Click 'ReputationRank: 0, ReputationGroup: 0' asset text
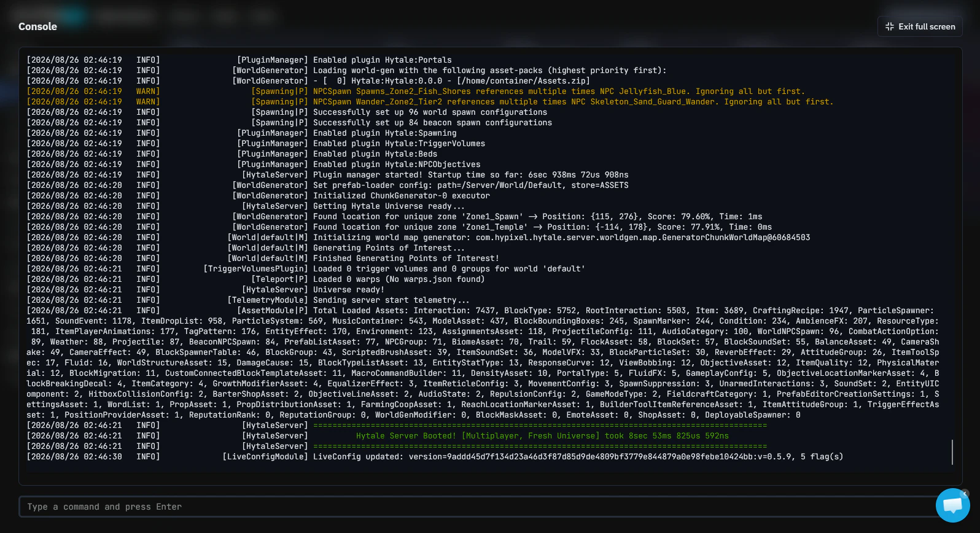Screen dimensions: 980x533 [279, 415]
